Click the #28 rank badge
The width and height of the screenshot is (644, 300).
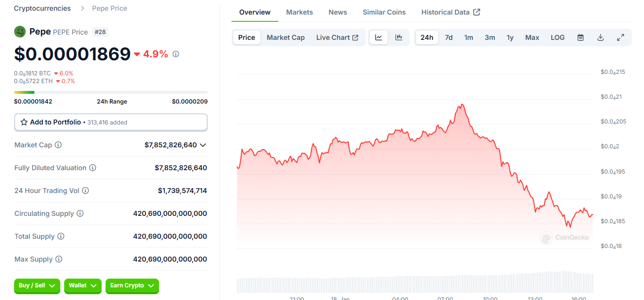coord(100,32)
